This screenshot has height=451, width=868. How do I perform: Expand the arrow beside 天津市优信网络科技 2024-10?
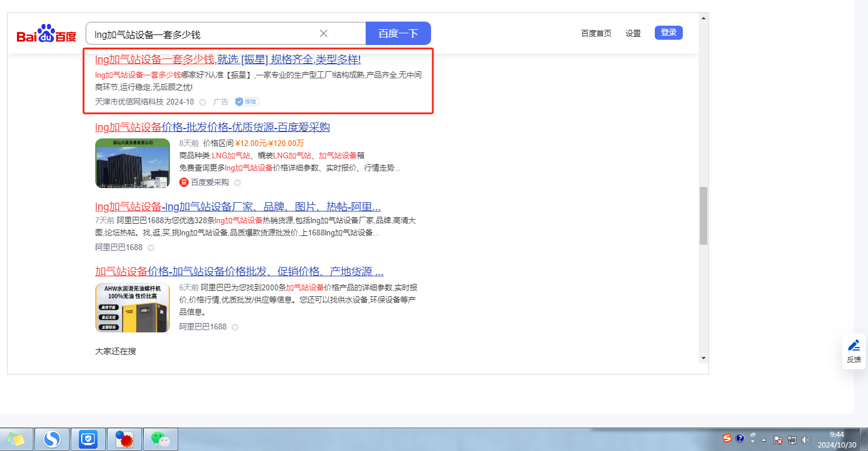(x=203, y=102)
